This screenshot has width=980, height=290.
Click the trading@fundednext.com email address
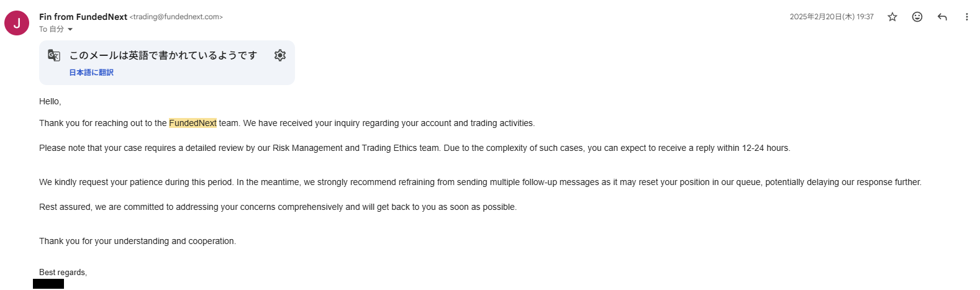pos(176,17)
